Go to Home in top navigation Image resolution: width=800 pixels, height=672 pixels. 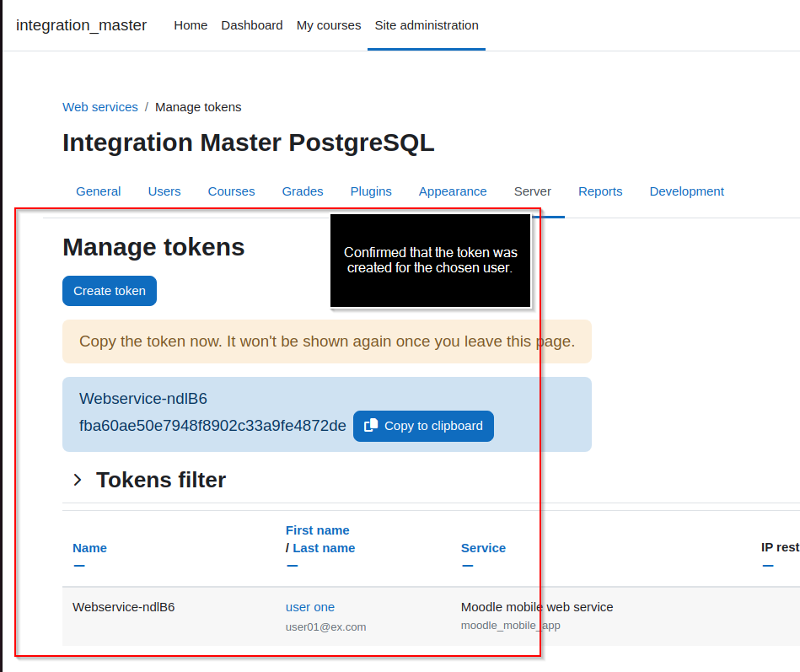click(191, 25)
